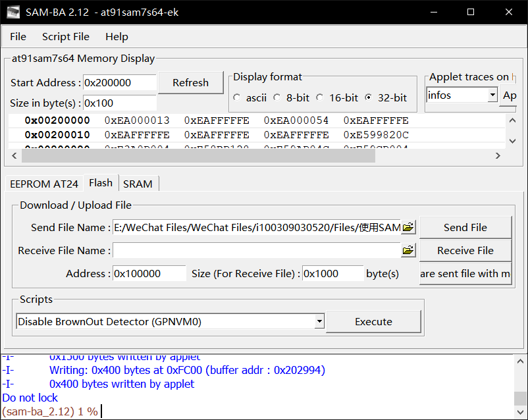Expand memory display with scrollbar down arrow
The width and height of the screenshot is (528, 420).
pyautogui.click(x=513, y=141)
